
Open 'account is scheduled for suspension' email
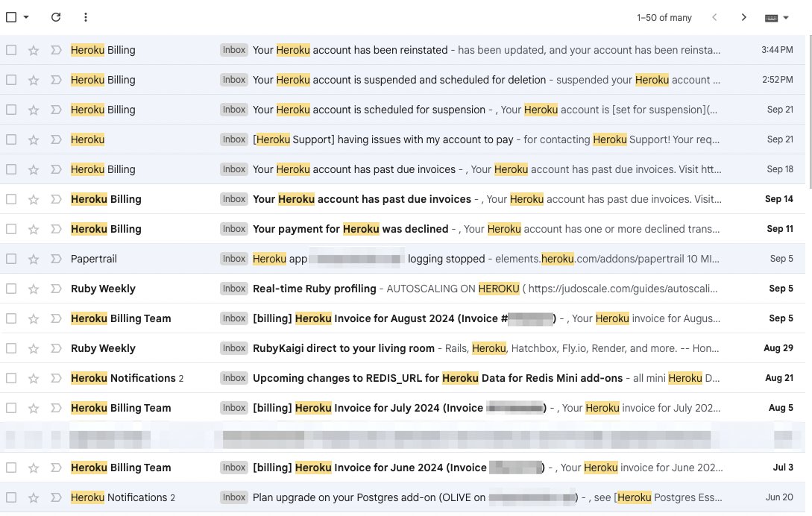[x=368, y=110]
